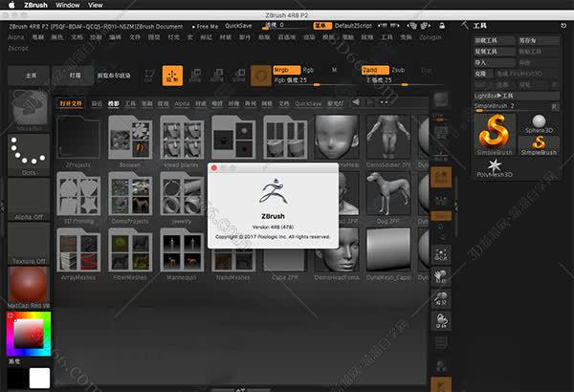Toggle the Rgb button
The height and width of the screenshot is (392, 574).
pyautogui.click(x=308, y=70)
